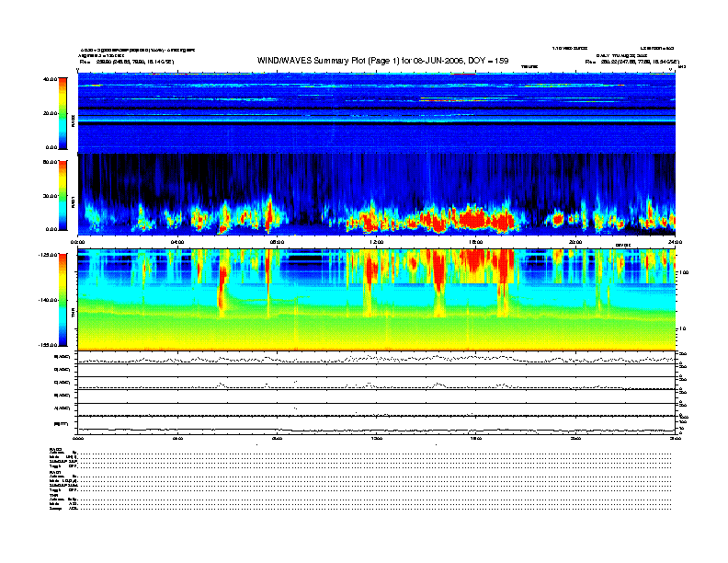Click the DOY = 159 text in title
This screenshot has width=728, height=563.
click(x=488, y=61)
